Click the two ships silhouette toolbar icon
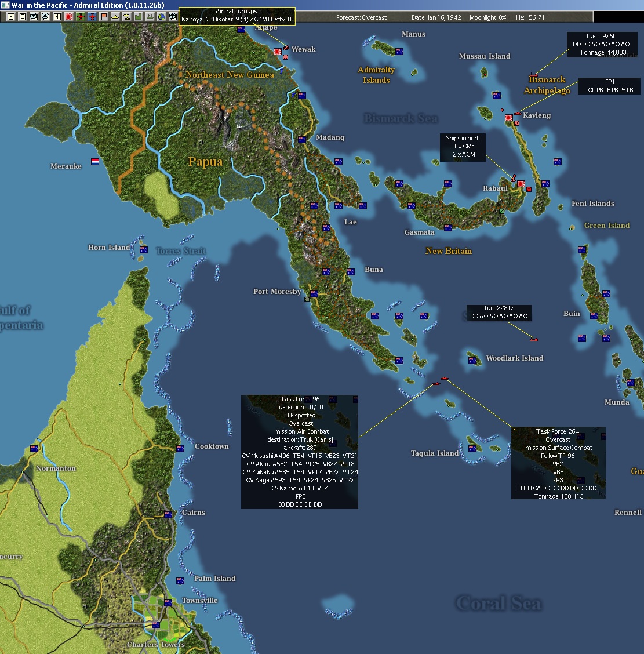Image resolution: width=644 pixels, height=654 pixels. [127, 17]
